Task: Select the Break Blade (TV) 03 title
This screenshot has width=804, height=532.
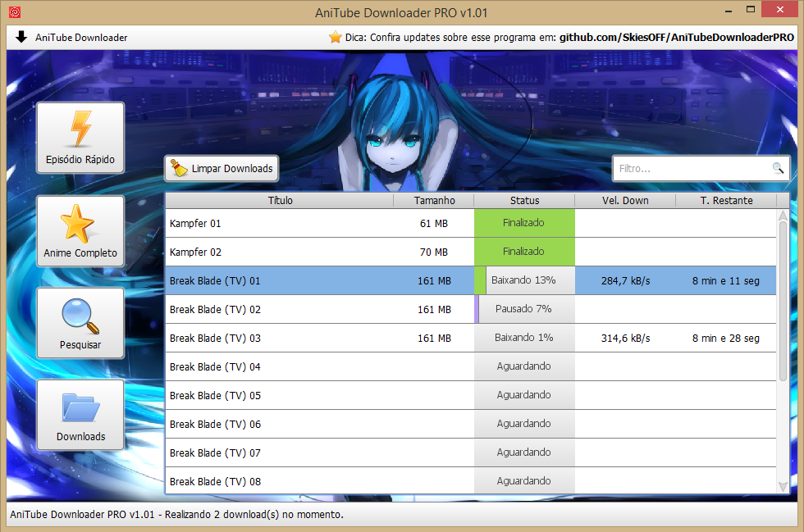Action: [x=215, y=339]
